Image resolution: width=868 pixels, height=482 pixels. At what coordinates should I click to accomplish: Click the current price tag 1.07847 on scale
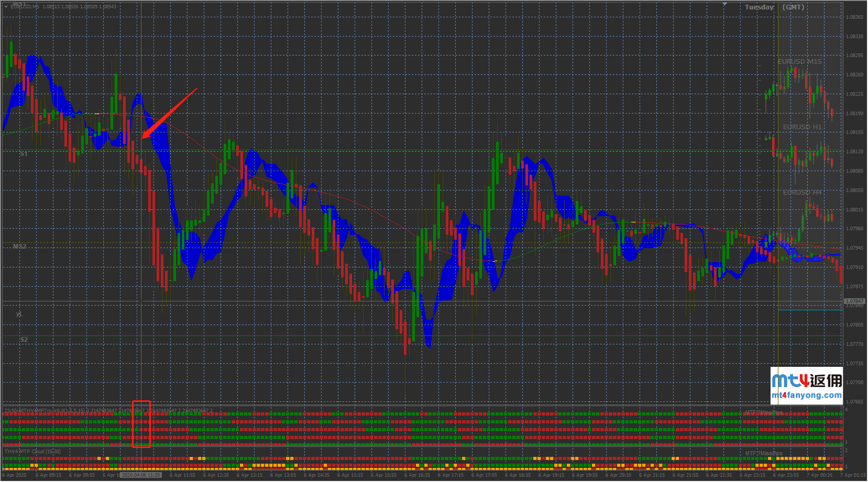tap(854, 301)
